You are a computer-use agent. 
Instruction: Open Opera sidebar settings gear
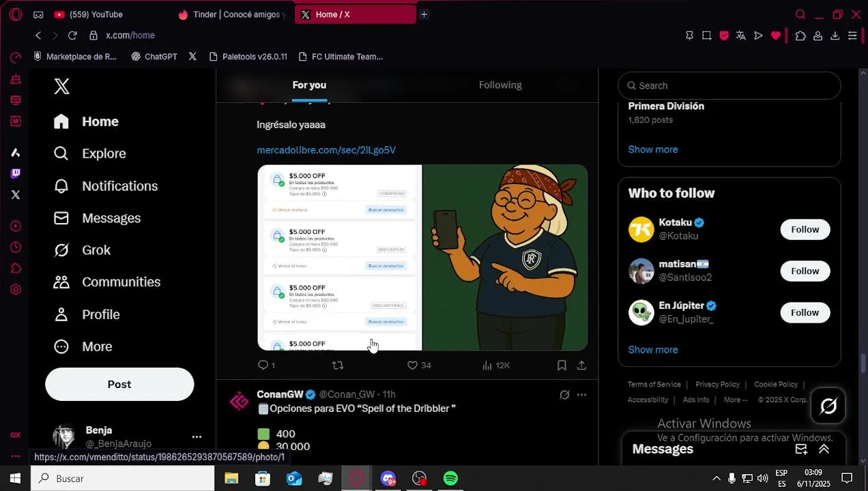pos(15,290)
